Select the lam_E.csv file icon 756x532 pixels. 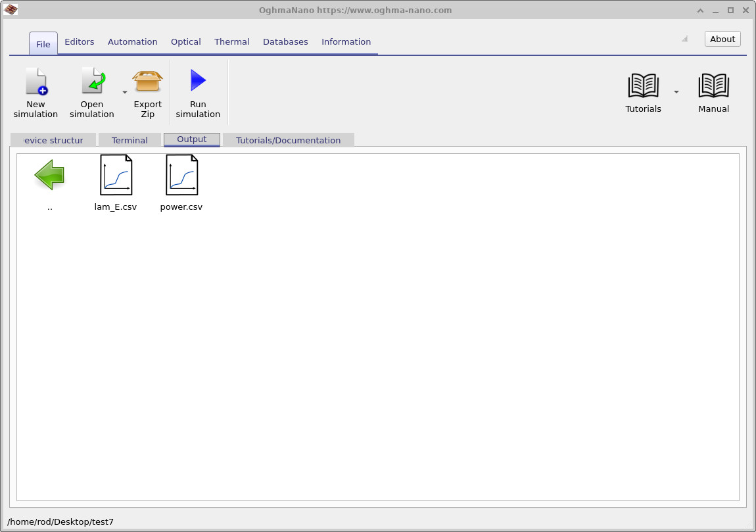click(116, 175)
